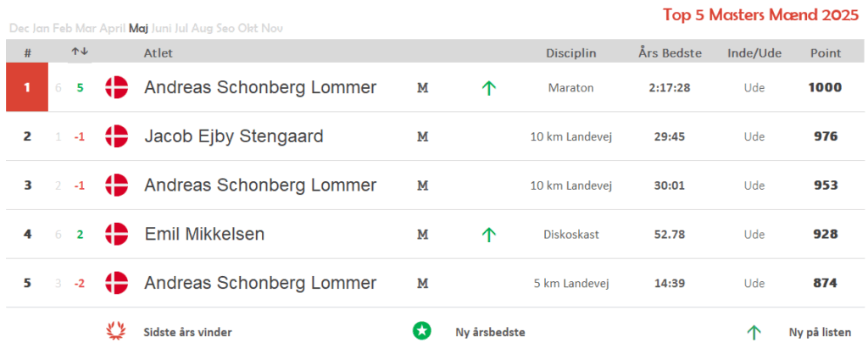This screenshot has height=343, width=868.
Task: Click the 2:17:28 Maraton result
Action: [x=670, y=87]
